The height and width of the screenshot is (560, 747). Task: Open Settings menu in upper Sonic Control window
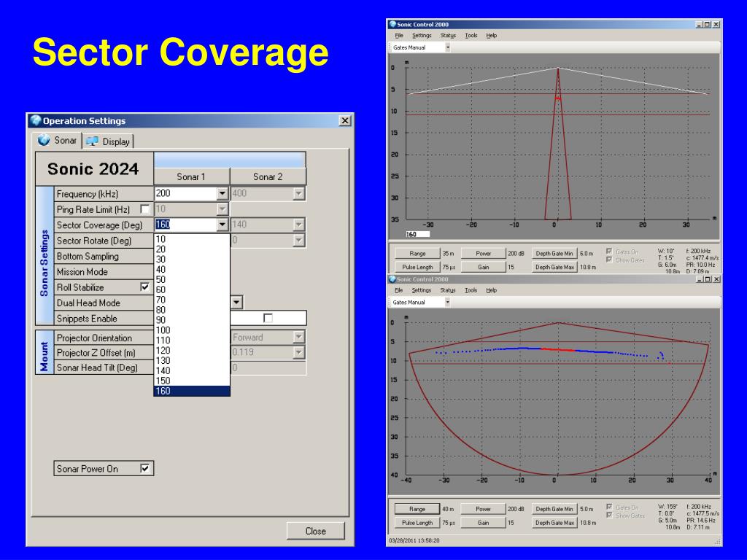click(422, 35)
